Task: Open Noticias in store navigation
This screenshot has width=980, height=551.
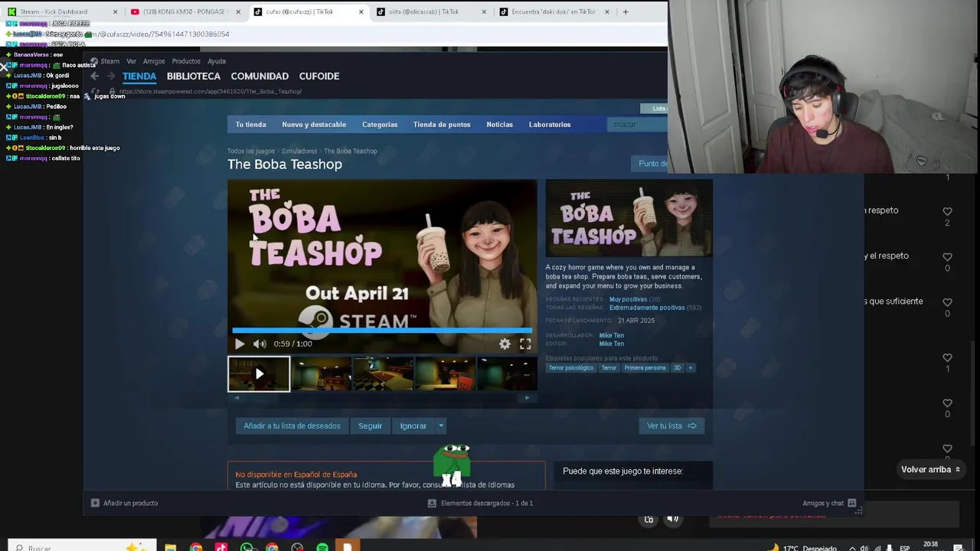Action: pos(499,124)
